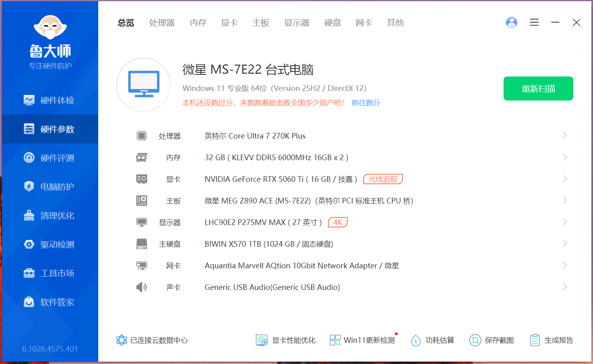Select the 显卡 tab
Viewport: 593px width, 364px height.
click(x=229, y=23)
